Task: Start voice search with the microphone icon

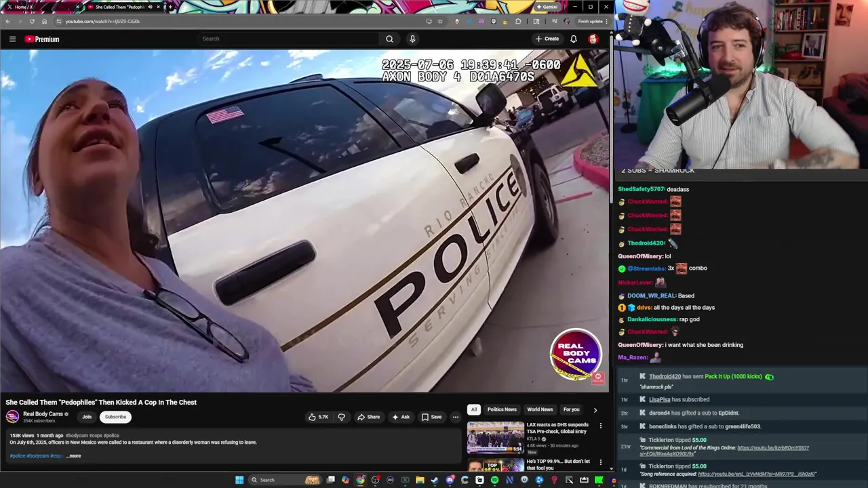Action: pos(412,39)
